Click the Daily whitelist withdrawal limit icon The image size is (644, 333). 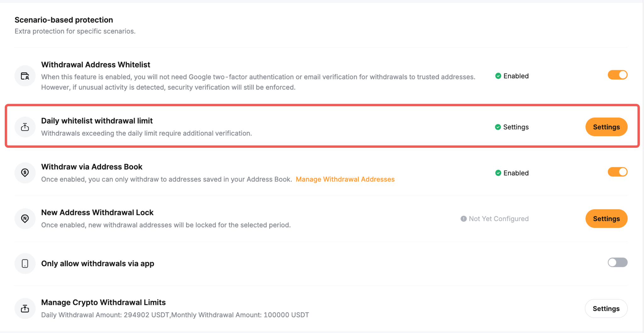tap(25, 127)
